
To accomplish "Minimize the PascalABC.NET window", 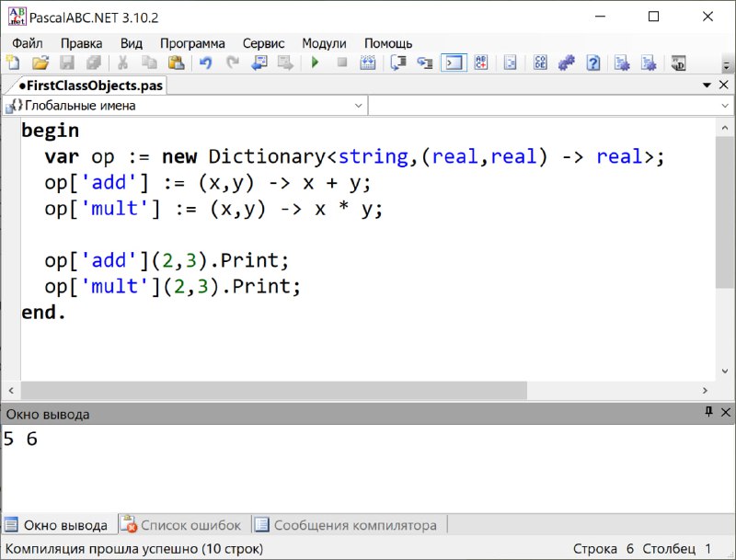I will (x=600, y=17).
